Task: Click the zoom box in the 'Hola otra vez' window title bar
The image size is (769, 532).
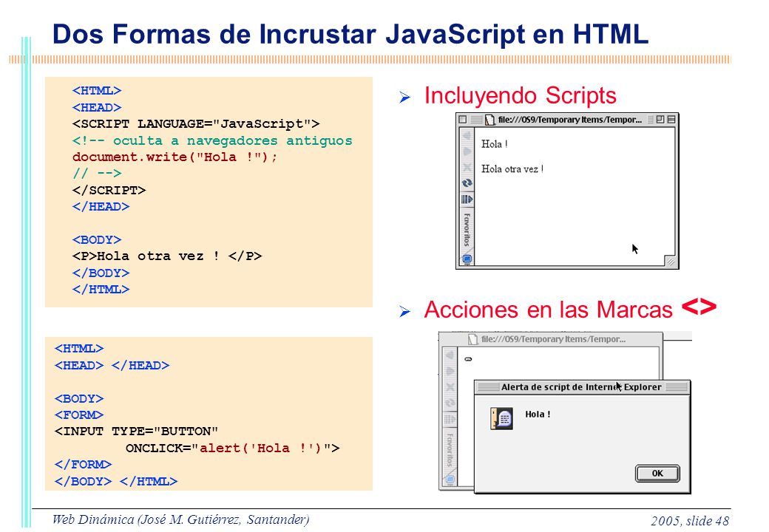Action: (660, 119)
